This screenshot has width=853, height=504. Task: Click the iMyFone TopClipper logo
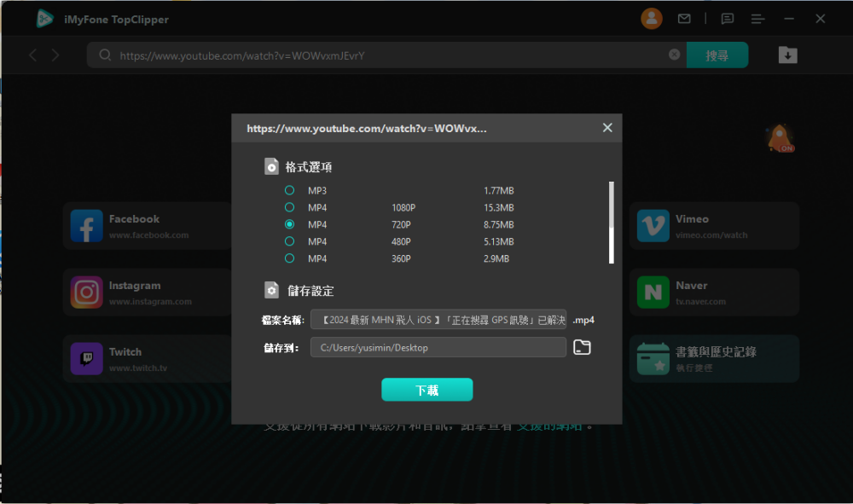[x=44, y=19]
